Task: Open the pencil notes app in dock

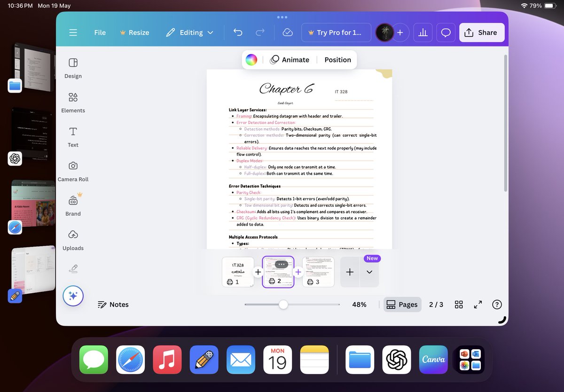Action: [204, 360]
